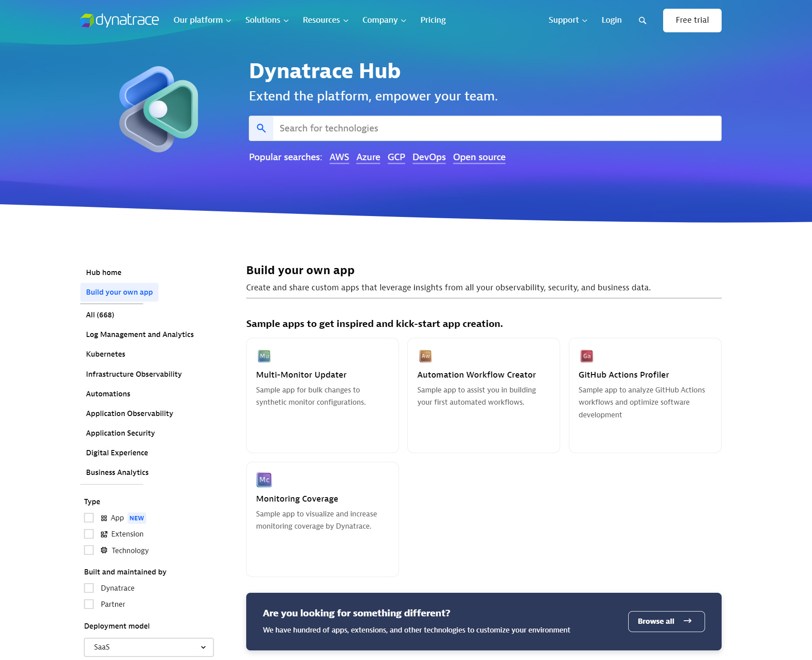Screen dimensions: 812x660
Task: Open the Our platform dropdown
Action: 202,20
